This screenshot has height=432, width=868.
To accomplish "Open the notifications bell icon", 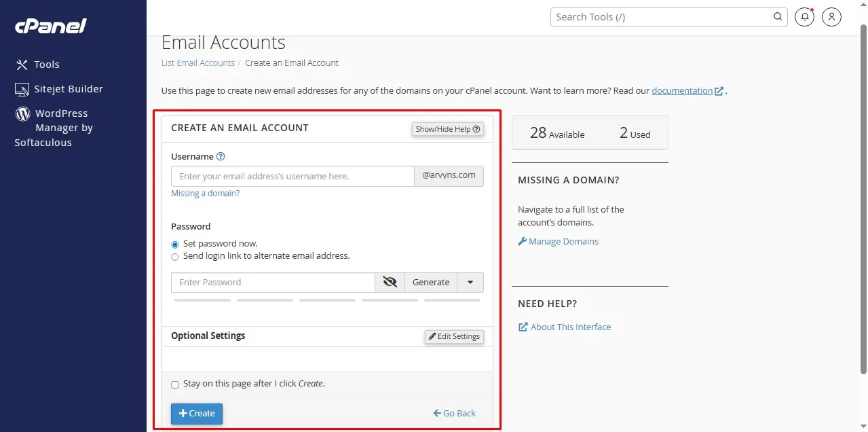I will point(804,16).
